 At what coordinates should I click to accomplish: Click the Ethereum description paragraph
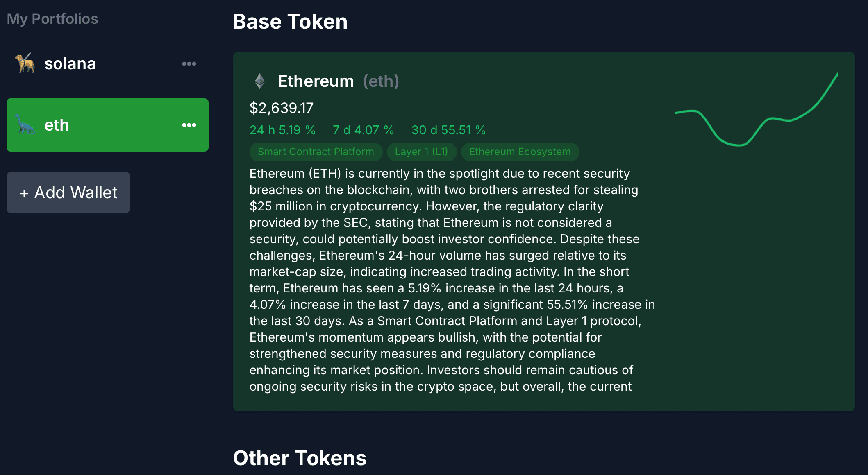pyautogui.click(x=452, y=280)
